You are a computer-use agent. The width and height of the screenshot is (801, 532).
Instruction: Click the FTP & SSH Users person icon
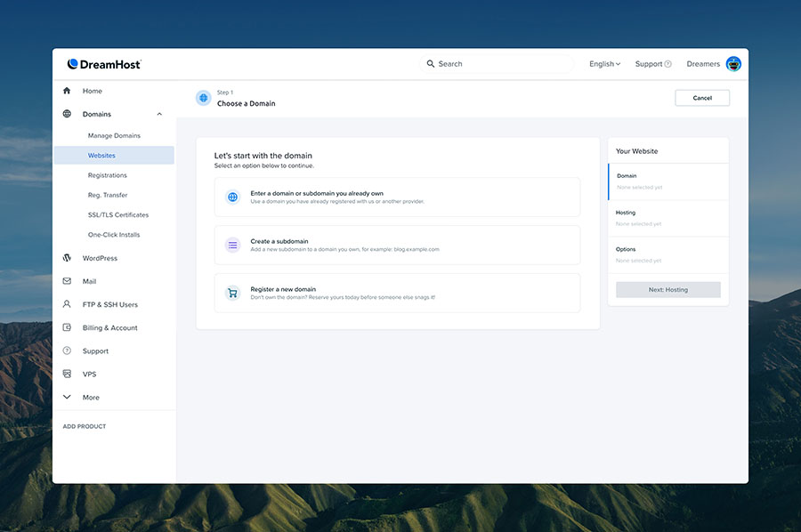(67, 304)
